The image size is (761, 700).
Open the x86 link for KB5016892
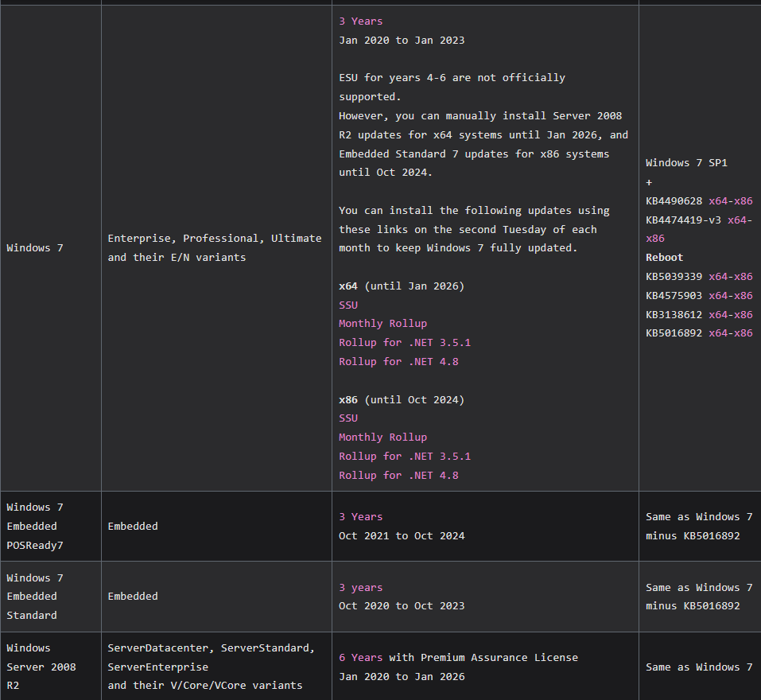click(743, 333)
